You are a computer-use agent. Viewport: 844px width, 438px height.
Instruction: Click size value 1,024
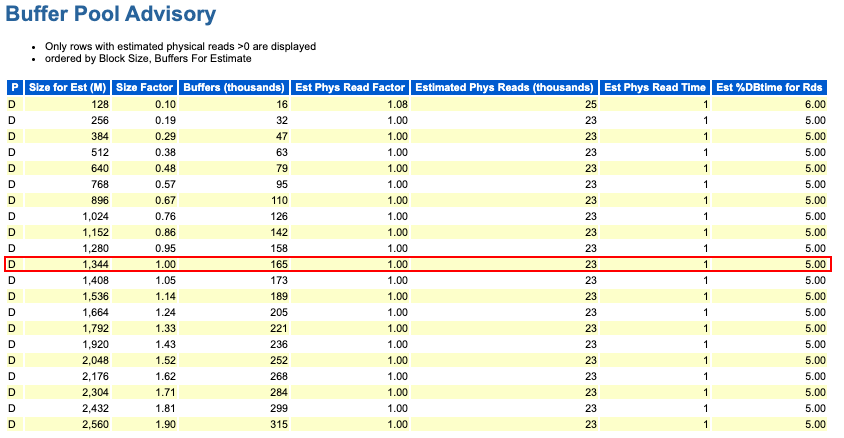[x=95, y=216]
